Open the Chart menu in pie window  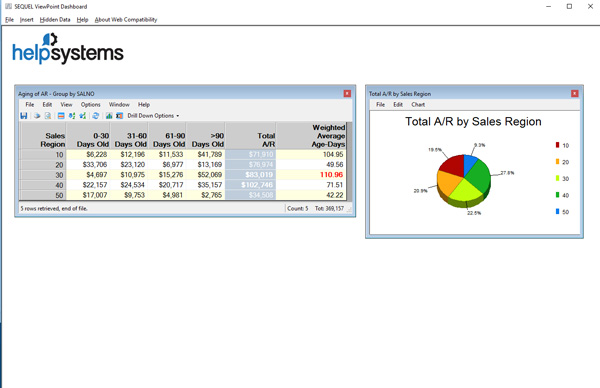pos(418,104)
